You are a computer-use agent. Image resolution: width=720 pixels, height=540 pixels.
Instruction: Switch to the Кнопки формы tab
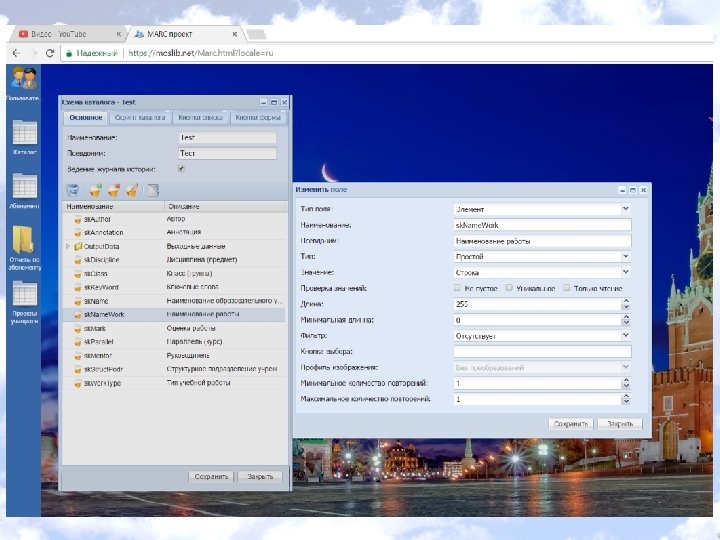(x=257, y=118)
